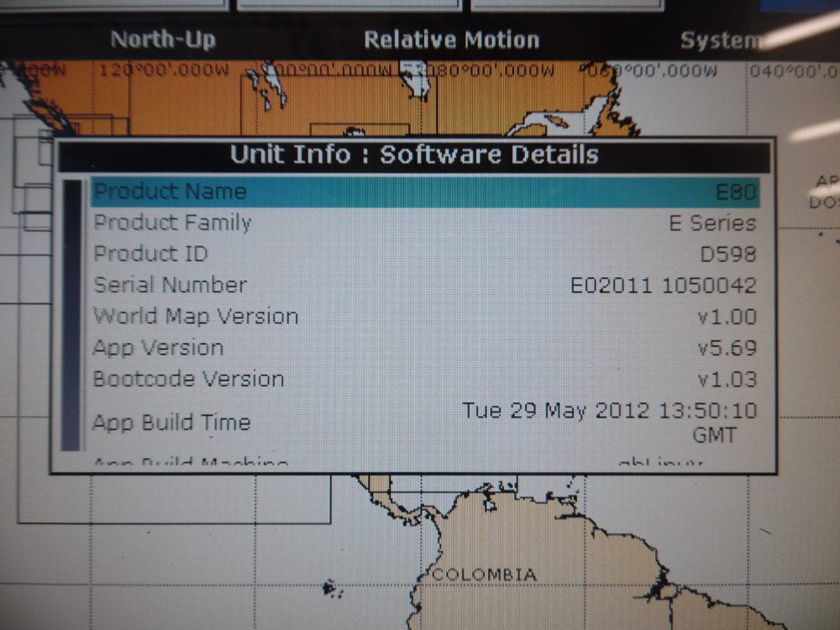The width and height of the screenshot is (840, 630).
Task: Click serial number E02011 1050042
Action: [664, 286]
